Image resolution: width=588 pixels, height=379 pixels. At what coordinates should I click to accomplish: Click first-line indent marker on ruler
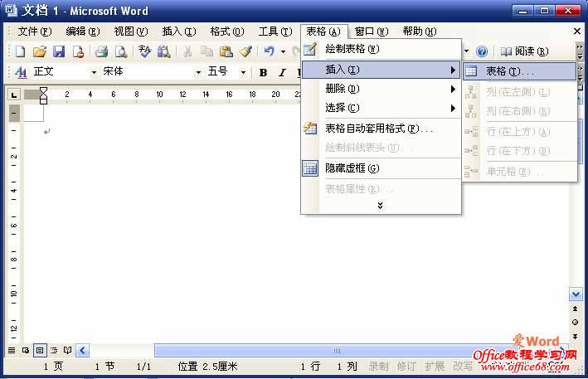pyautogui.click(x=43, y=90)
